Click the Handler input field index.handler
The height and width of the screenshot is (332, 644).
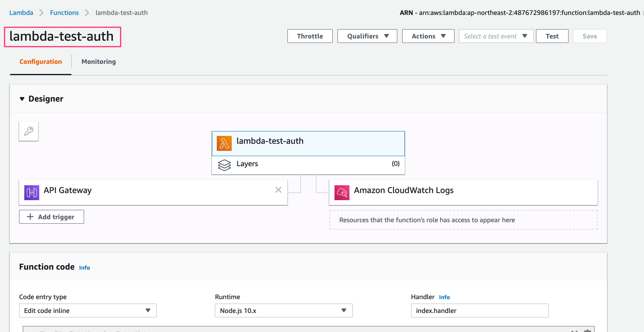click(x=480, y=311)
